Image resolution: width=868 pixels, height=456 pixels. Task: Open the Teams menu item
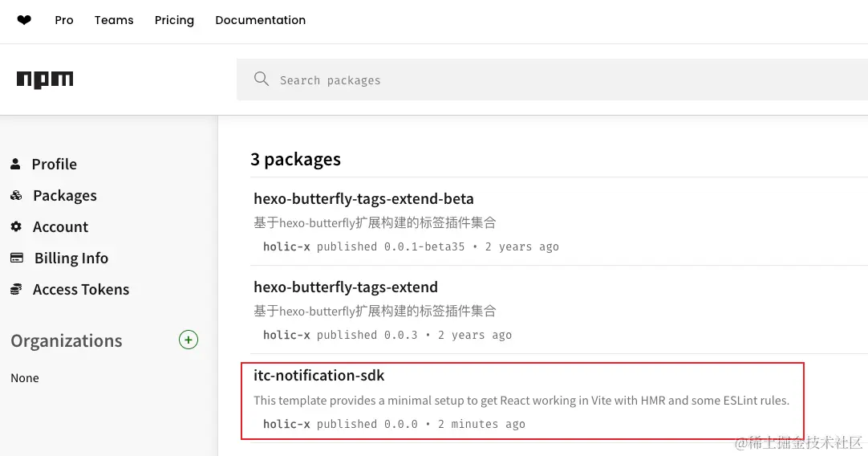coord(114,20)
